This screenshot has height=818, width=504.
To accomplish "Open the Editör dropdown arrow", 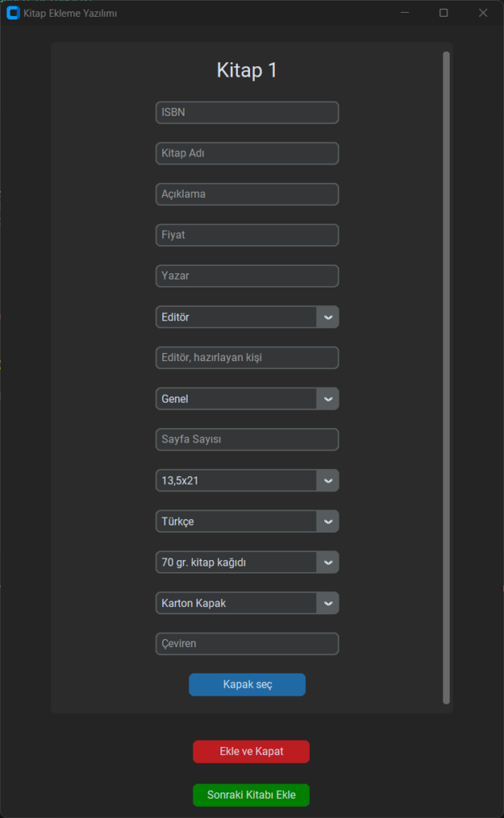I will 327,317.
